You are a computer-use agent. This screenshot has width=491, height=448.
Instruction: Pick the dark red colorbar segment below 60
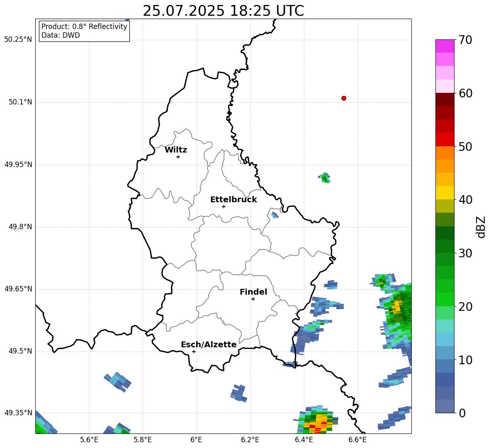tap(445, 99)
